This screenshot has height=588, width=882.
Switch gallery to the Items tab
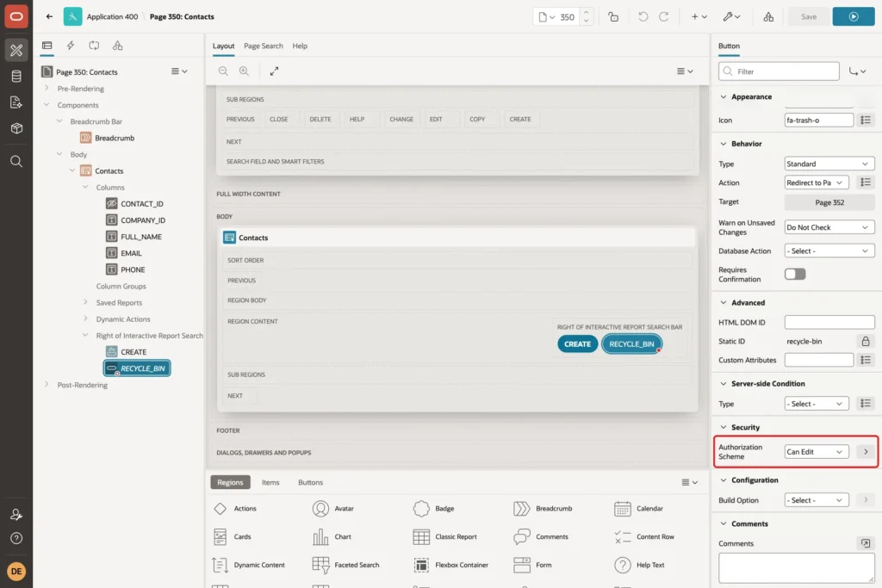270,482
